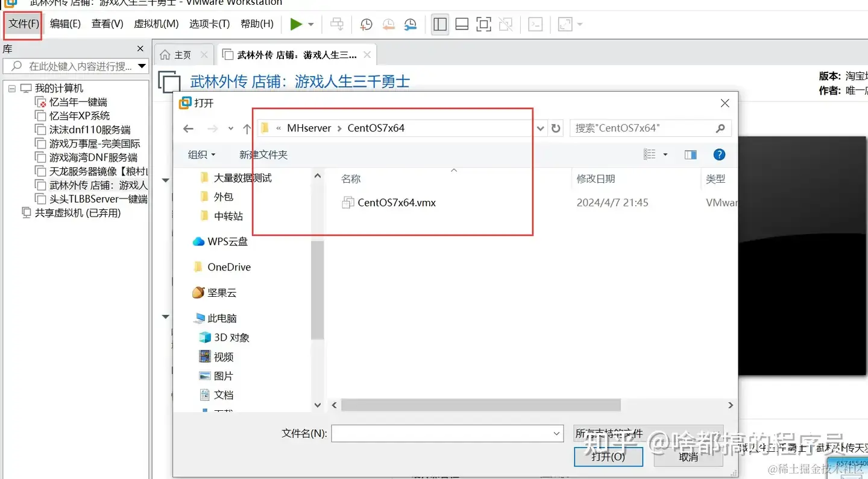Click the 搜索"CentOS7x64" search box
Viewport: 868px width, 479px height.
(650, 128)
